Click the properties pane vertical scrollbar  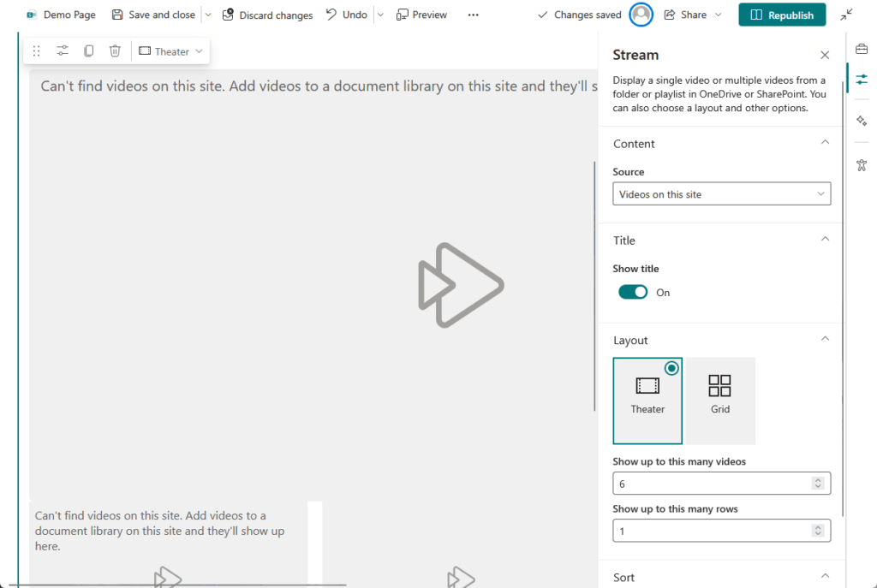click(843, 299)
